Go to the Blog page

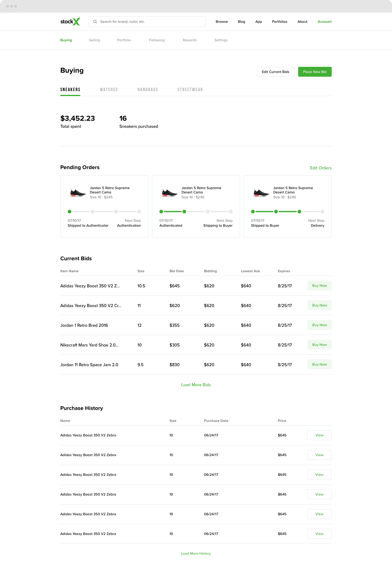click(242, 22)
